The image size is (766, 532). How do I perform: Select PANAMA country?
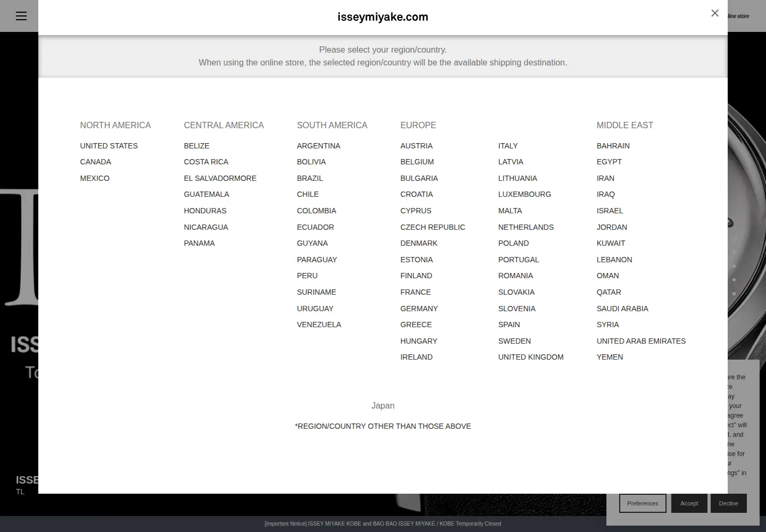coord(199,243)
